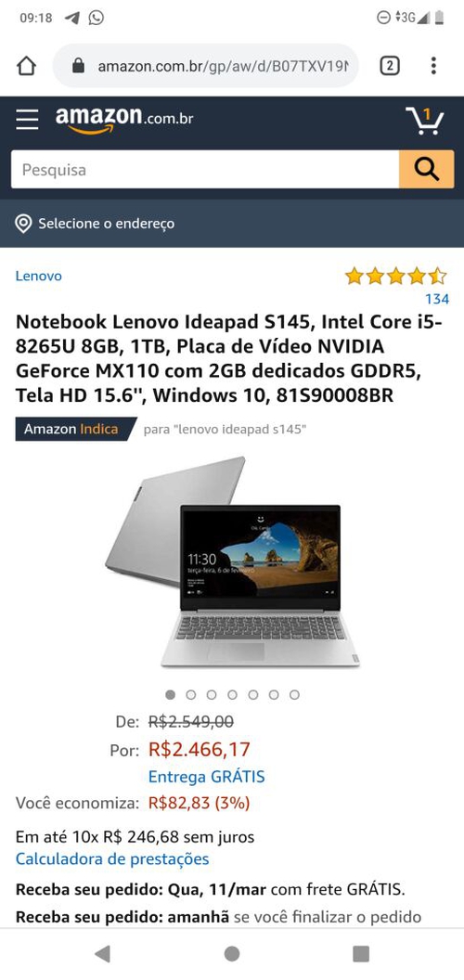
Task: Tap the location pin icon
Action: pyautogui.click(x=24, y=224)
